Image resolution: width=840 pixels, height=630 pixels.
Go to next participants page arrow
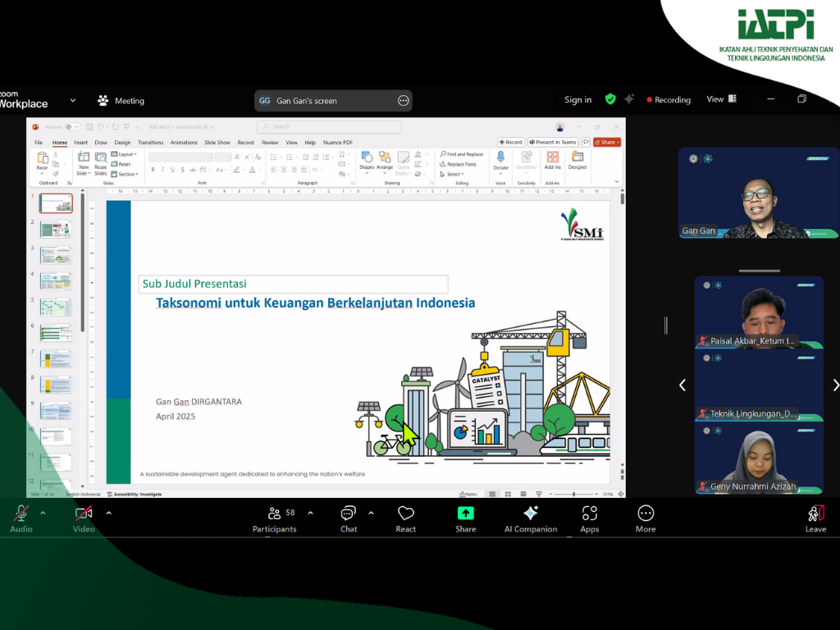(x=835, y=385)
